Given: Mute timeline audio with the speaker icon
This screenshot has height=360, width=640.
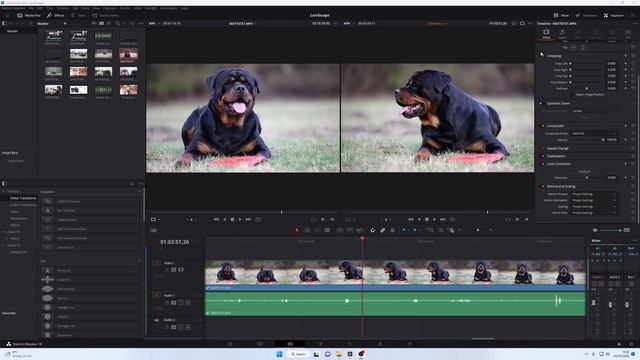Looking at the screenshot, I should point(595,230).
